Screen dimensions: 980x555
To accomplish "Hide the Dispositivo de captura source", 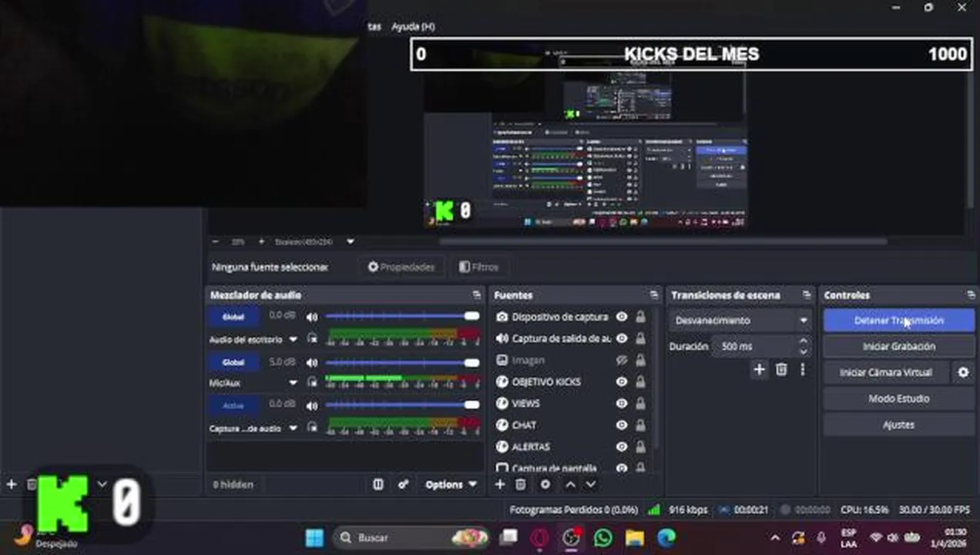I will (x=622, y=317).
